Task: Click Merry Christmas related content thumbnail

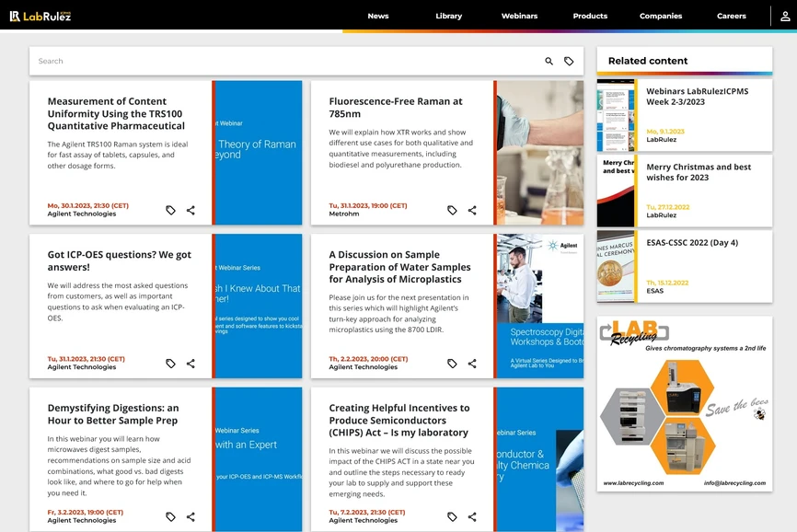Action: (x=616, y=191)
